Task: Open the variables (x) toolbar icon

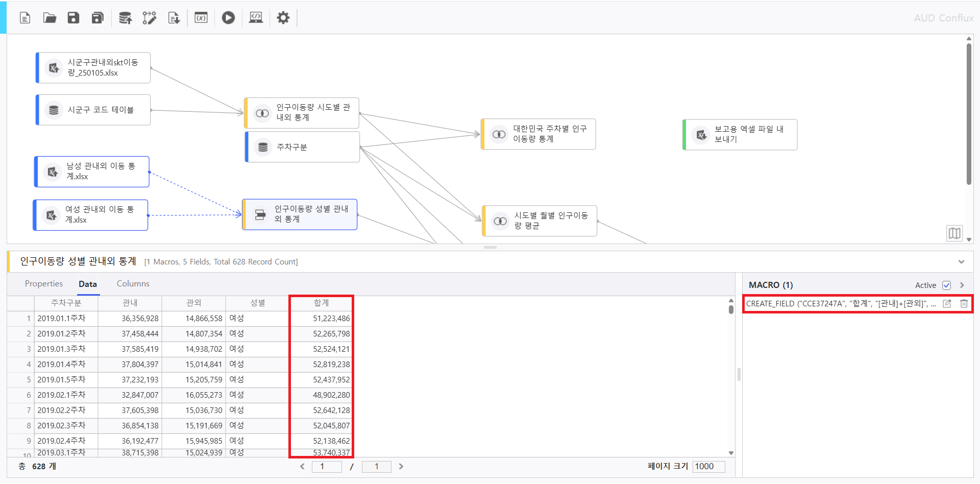Action: click(x=201, y=18)
